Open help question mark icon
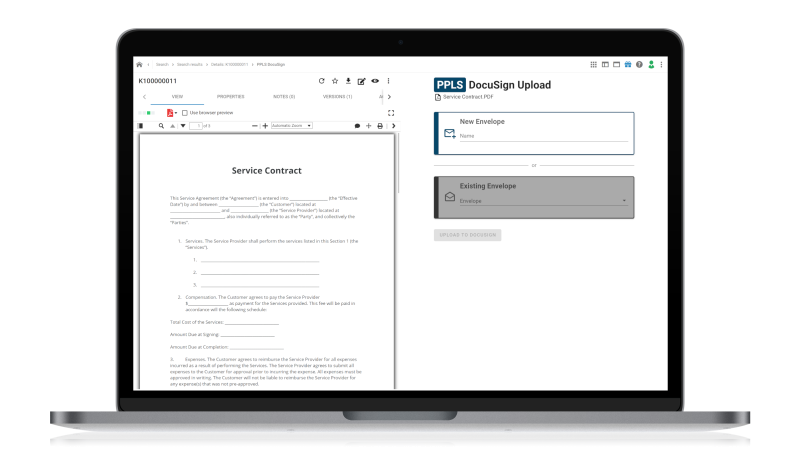The height and width of the screenshot is (460, 800). pos(639,65)
